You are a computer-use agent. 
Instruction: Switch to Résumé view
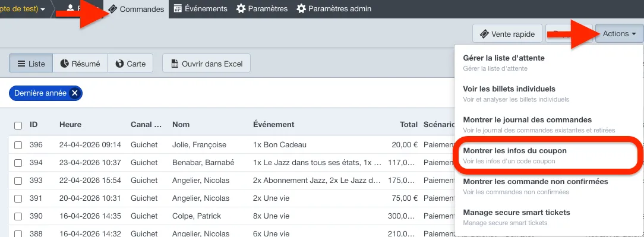tap(80, 64)
